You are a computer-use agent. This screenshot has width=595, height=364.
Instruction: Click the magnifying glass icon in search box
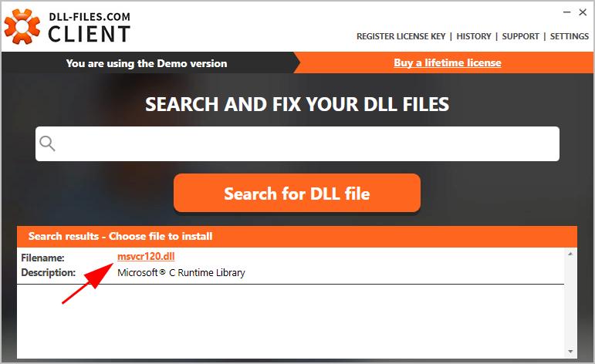point(47,143)
